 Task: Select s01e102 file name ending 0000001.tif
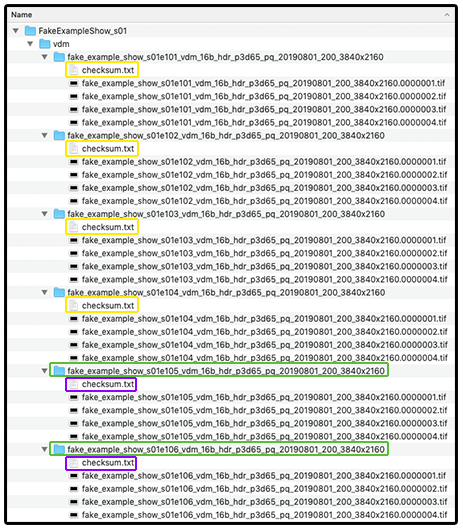pyautogui.click(x=264, y=162)
